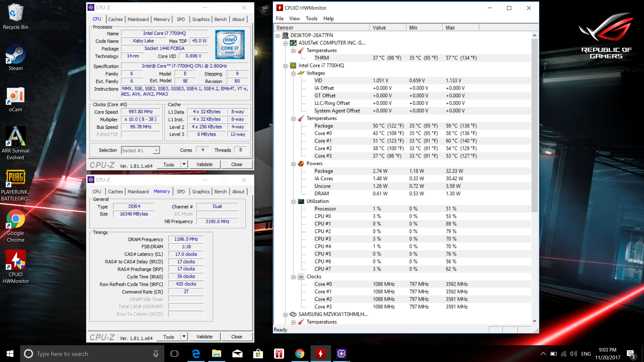Open the Mail app on taskbar
Image resolution: width=644 pixels, height=362 pixels.
click(237, 354)
